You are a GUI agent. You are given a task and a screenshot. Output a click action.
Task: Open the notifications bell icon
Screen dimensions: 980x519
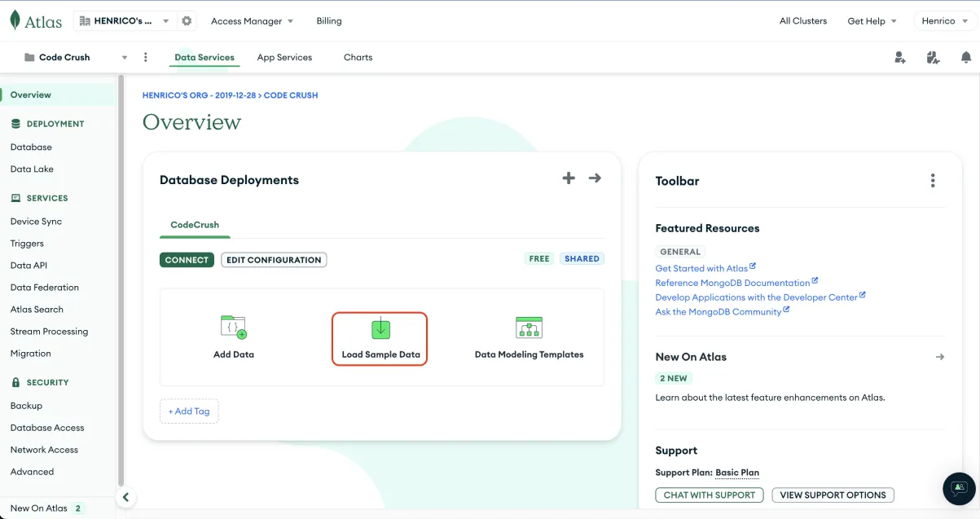click(x=966, y=57)
